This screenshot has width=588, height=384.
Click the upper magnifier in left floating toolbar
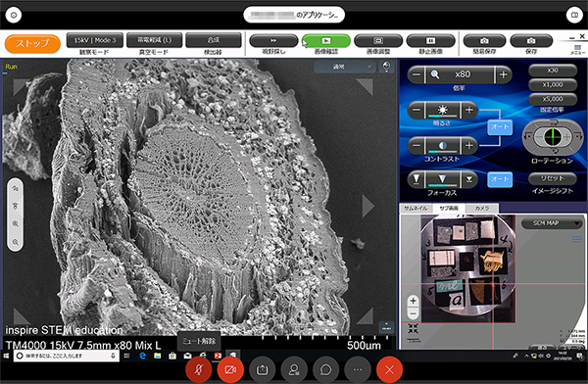16,223
